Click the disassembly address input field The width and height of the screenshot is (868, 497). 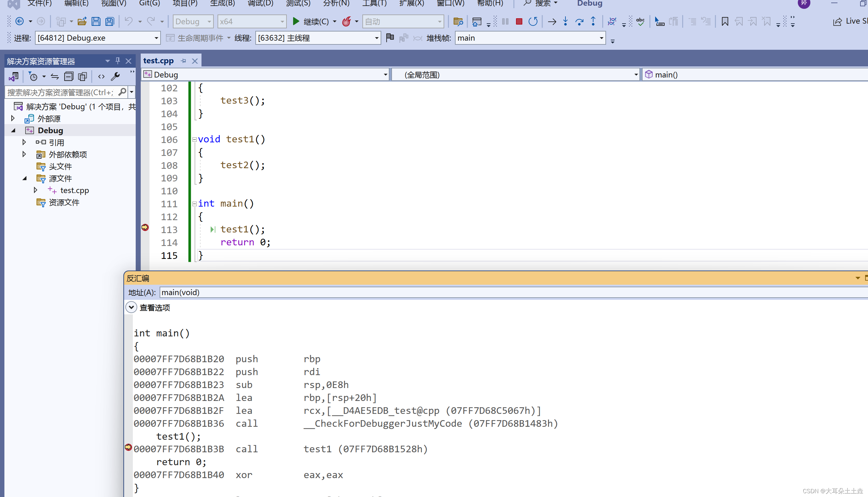pos(513,293)
